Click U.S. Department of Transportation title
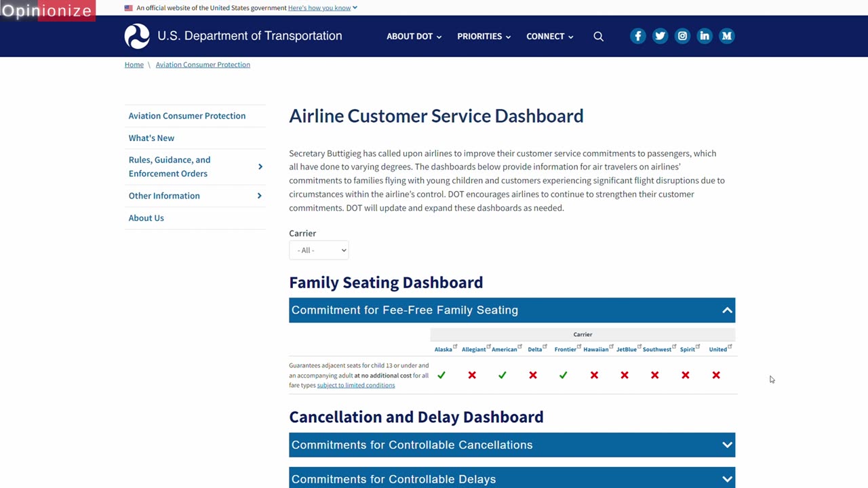The height and width of the screenshot is (488, 868). click(250, 36)
